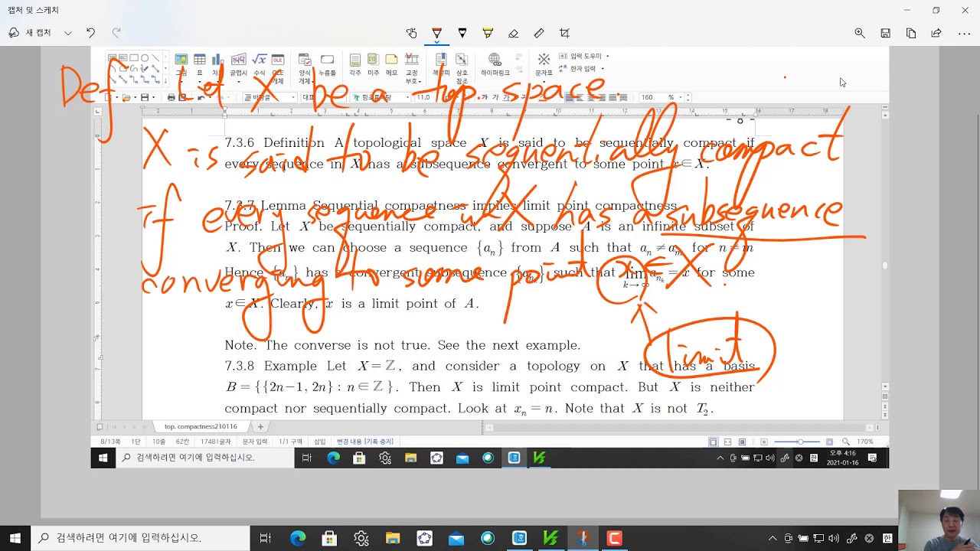Add a new document tab
Viewport: 980px width, 551px height.
[260, 426]
